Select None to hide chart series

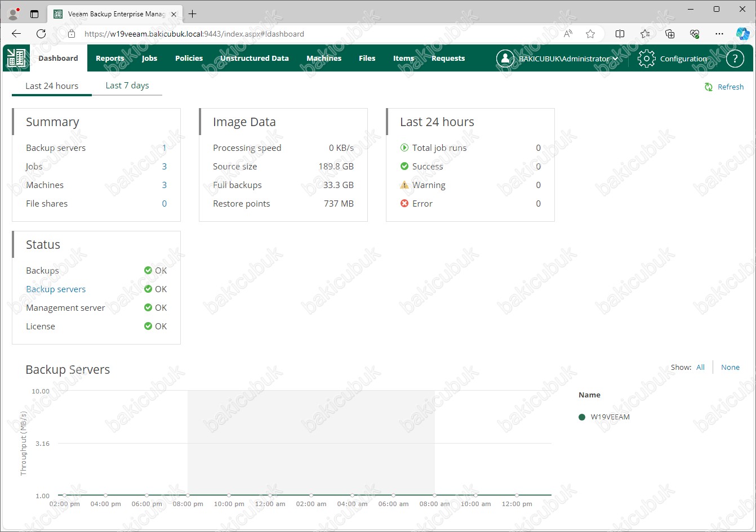(x=730, y=367)
